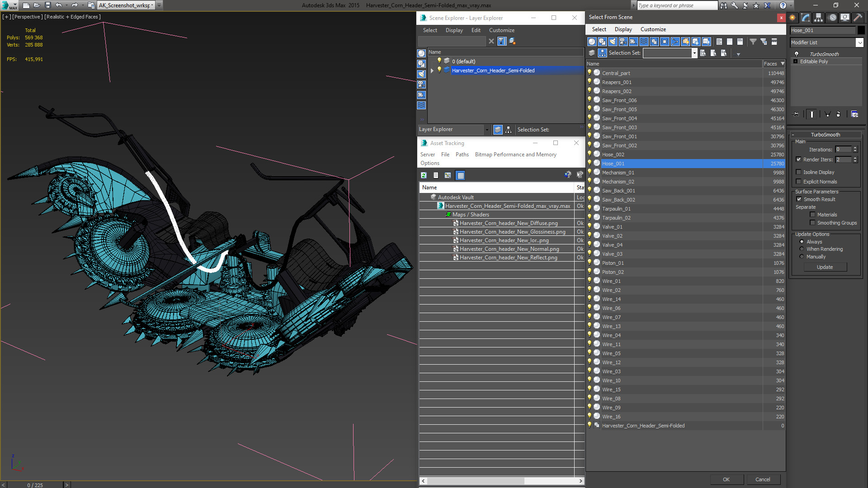Toggle the Render Iters checkbox
868x488 pixels.
click(x=798, y=160)
